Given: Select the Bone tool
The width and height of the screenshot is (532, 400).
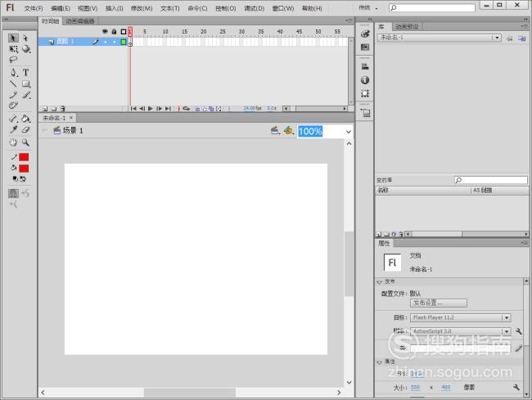Looking at the screenshot, I should click(x=13, y=119).
